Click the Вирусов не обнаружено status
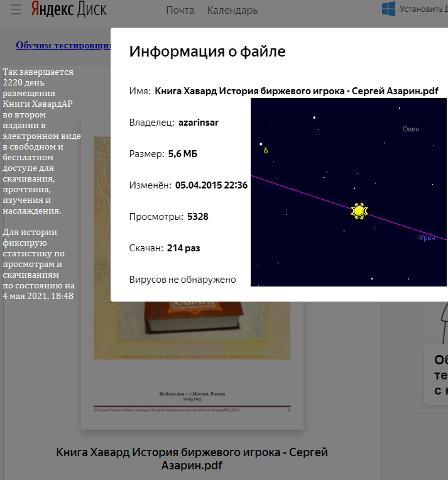Image resolution: width=448 pixels, height=480 pixels. click(x=182, y=280)
